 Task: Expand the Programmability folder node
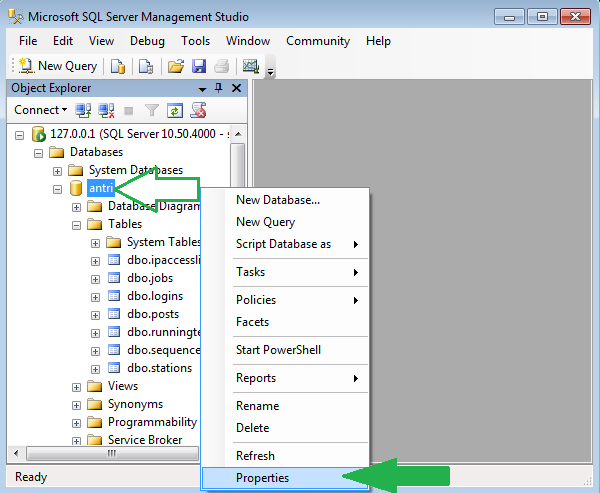click(77, 423)
